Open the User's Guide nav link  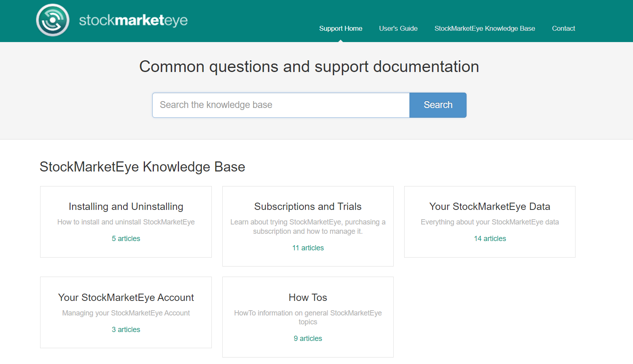point(398,28)
